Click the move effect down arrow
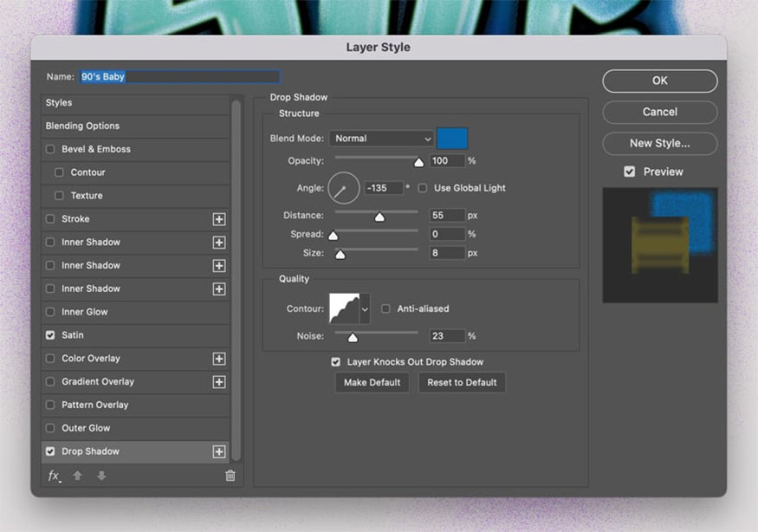758x532 pixels. point(101,476)
